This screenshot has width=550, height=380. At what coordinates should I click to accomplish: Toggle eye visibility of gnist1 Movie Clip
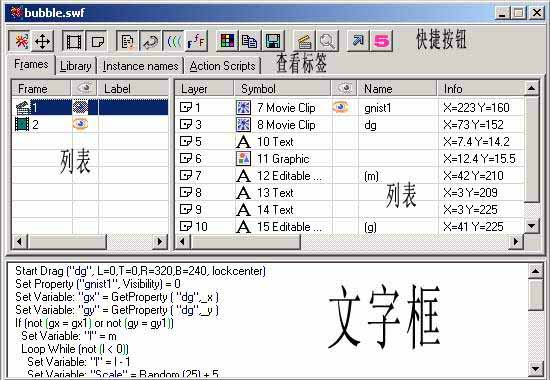point(341,107)
